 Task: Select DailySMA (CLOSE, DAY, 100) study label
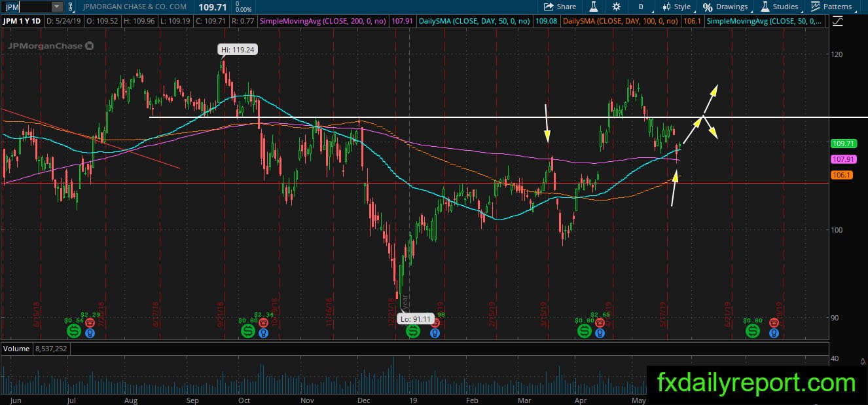pyautogui.click(x=621, y=21)
